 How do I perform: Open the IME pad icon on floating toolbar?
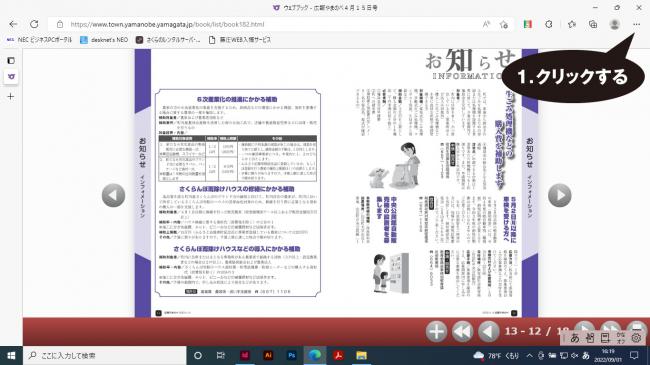tap(590, 338)
